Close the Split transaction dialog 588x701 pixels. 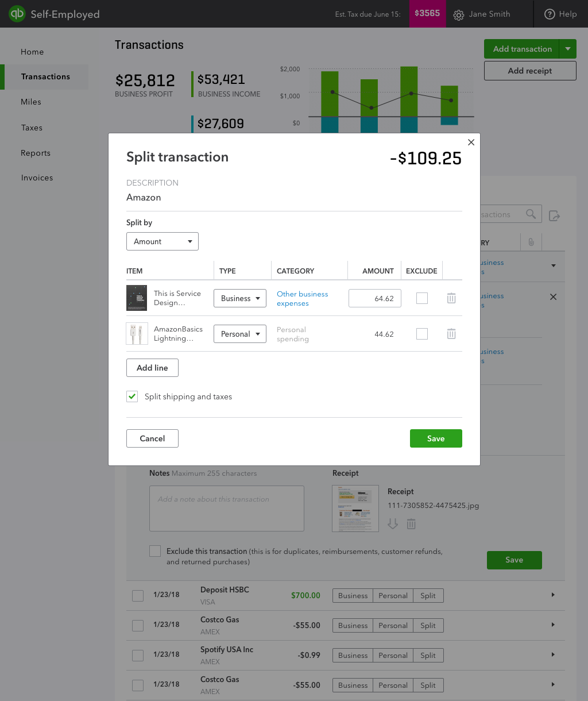[x=471, y=142]
